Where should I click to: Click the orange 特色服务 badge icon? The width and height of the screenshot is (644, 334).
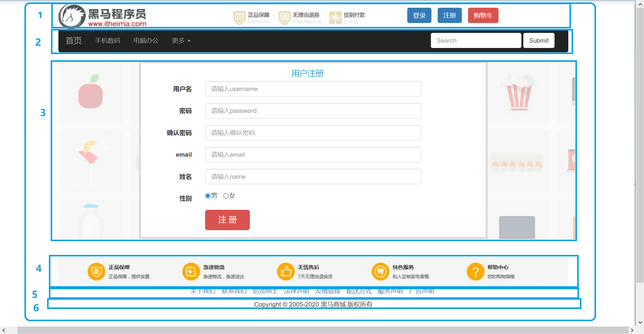coord(380,271)
